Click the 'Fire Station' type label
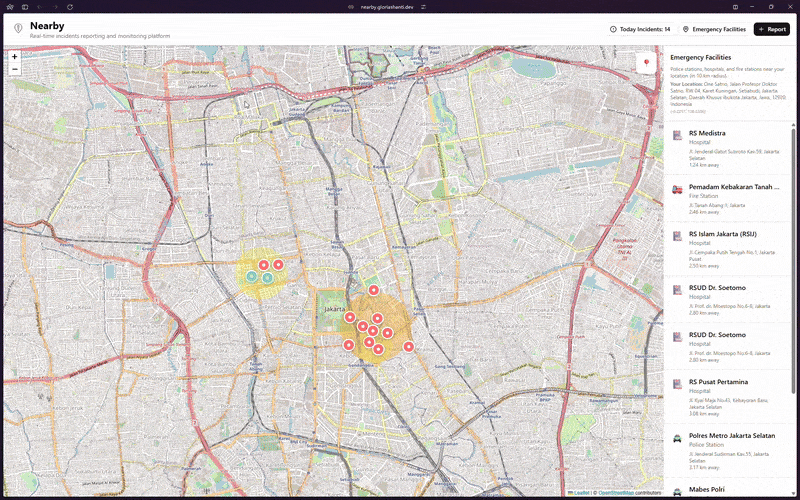The height and width of the screenshot is (500, 800). point(703,196)
